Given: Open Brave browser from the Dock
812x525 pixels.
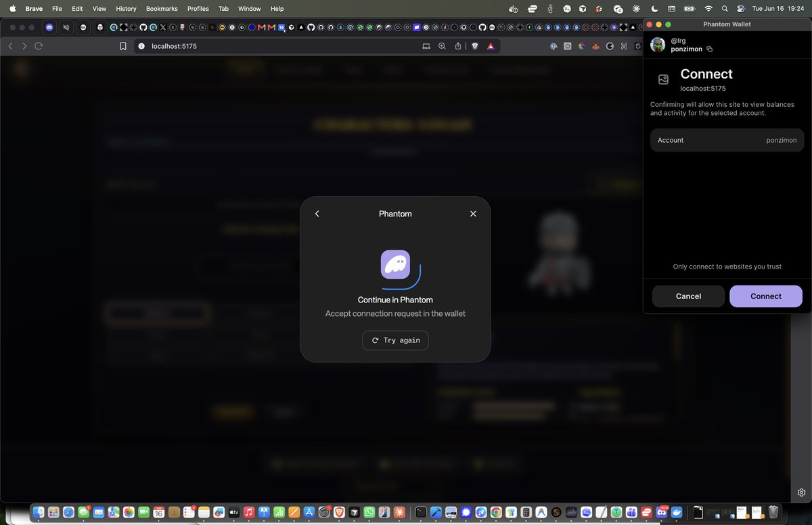Looking at the screenshot, I should (x=339, y=513).
